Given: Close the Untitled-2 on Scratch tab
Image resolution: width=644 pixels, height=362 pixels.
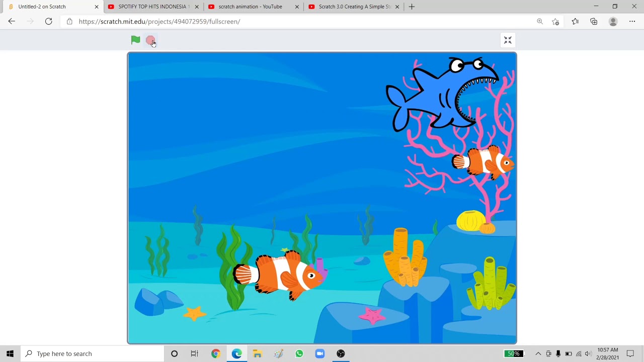Looking at the screenshot, I should point(97,7).
